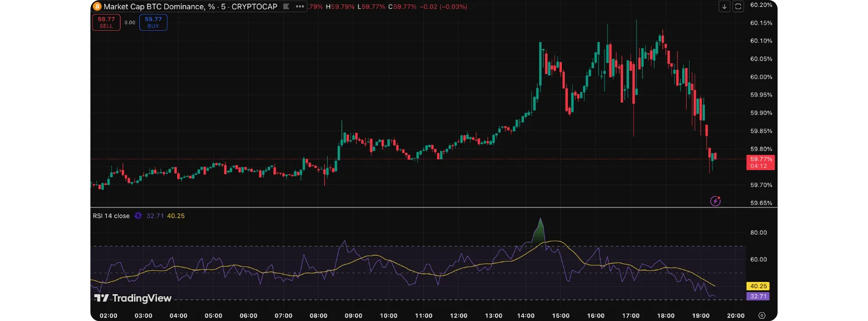Click the pane separator above RSI panel
The height and width of the screenshot is (321, 868).
433,208
